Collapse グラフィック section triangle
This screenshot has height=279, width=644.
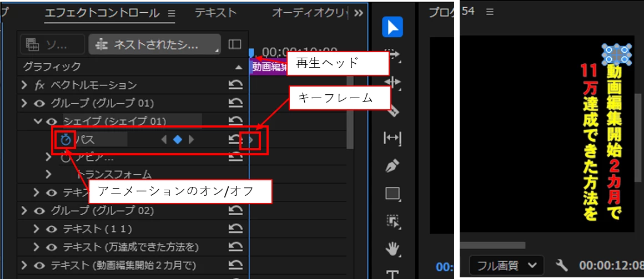point(239,67)
